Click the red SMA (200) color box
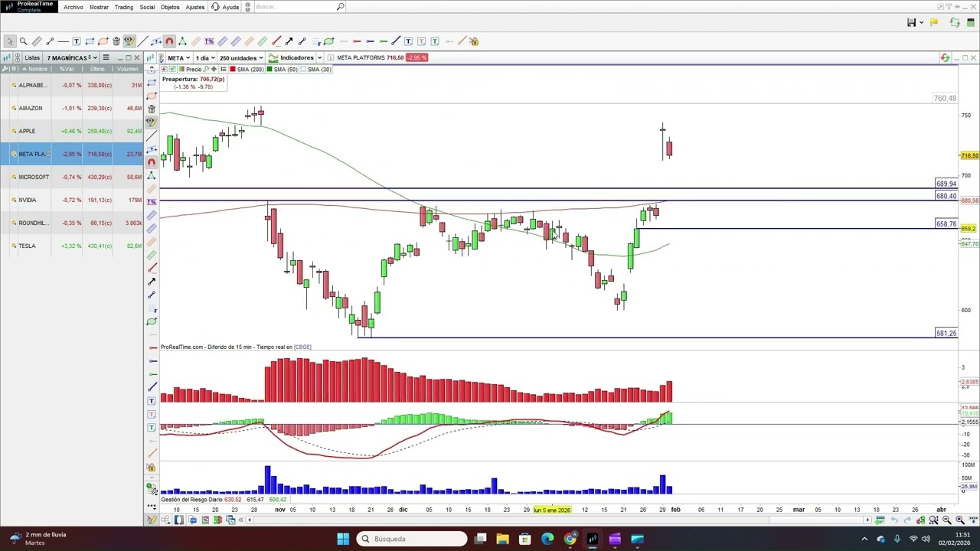 pos(233,70)
